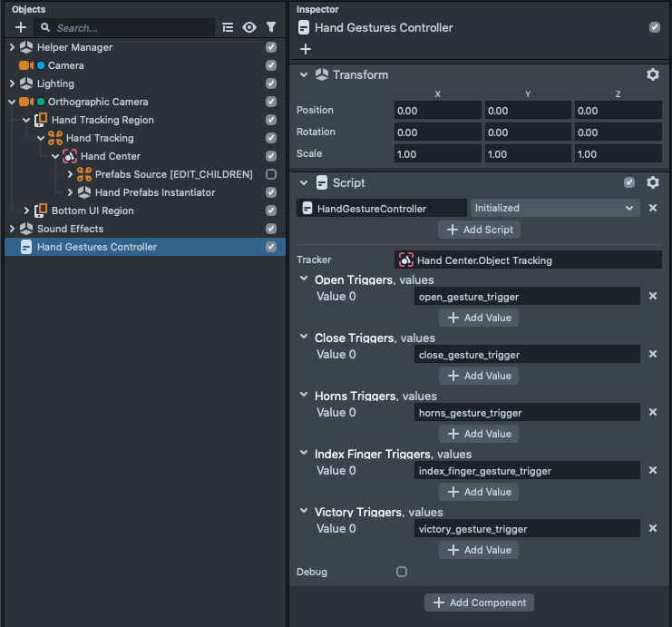Delete the open_gesture_trigger value

coord(652,296)
